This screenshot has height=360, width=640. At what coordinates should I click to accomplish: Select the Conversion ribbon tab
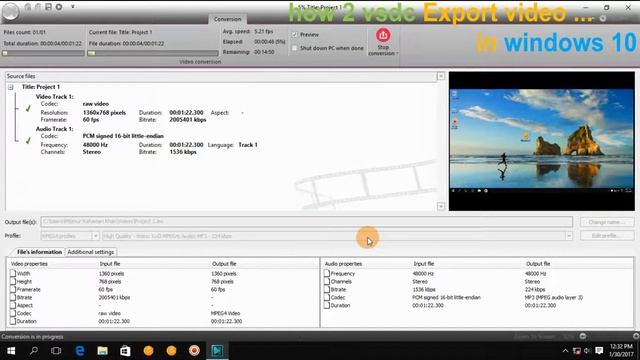point(227,19)
